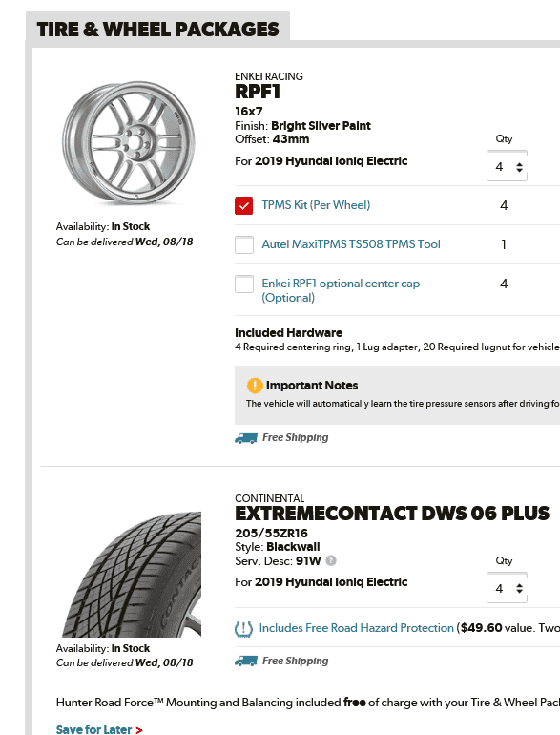Click the Important Notes heading
Viewport: 560px width, 735px height.
pyautogui.click(x=312, y=386)
